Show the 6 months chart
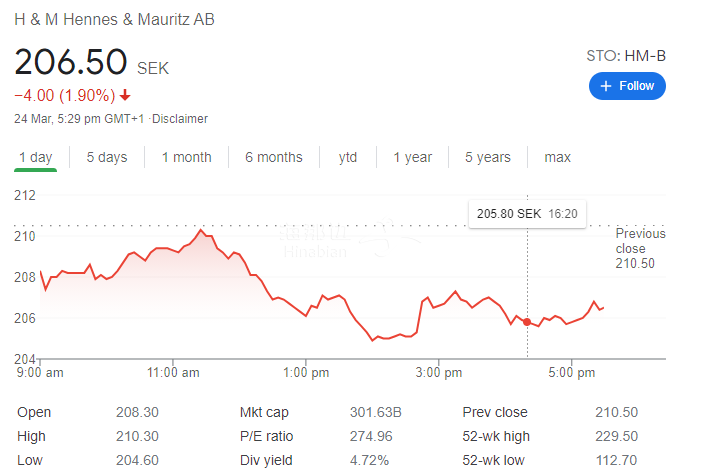The image size is (704, 476). pyautogui.click(x=273, y=157)
